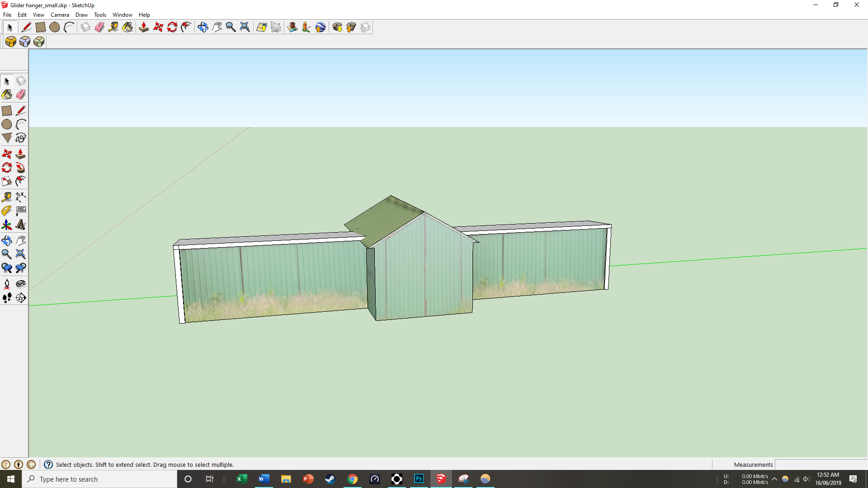
Task: Activate the Rotate tool in top toolbar
Action: point(172,28)
